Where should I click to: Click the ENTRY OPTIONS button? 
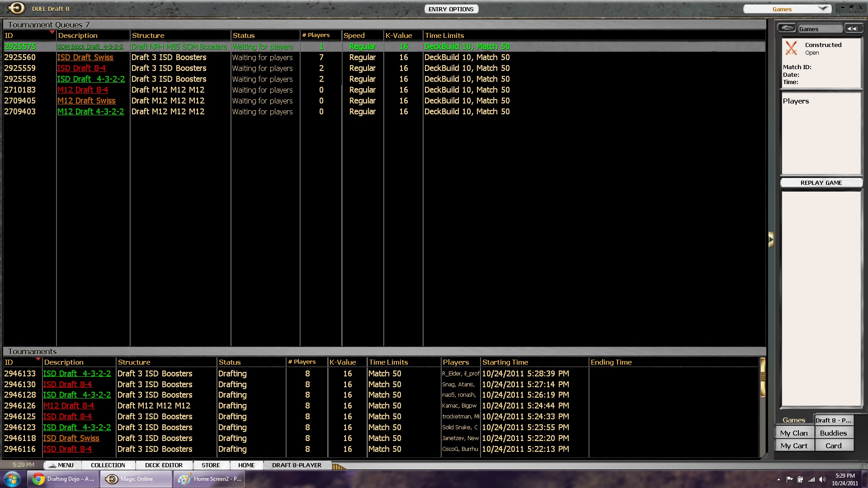click(451, 9)
